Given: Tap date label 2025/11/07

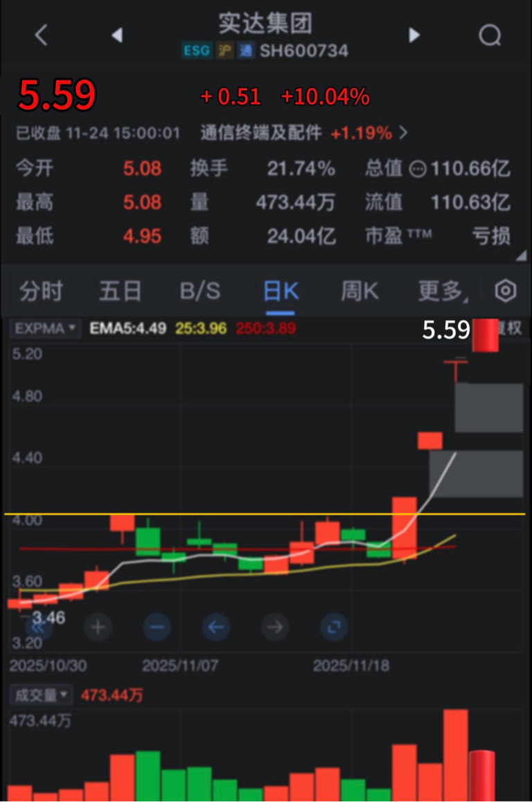Looking at the screenshot, I should point(180,666).
